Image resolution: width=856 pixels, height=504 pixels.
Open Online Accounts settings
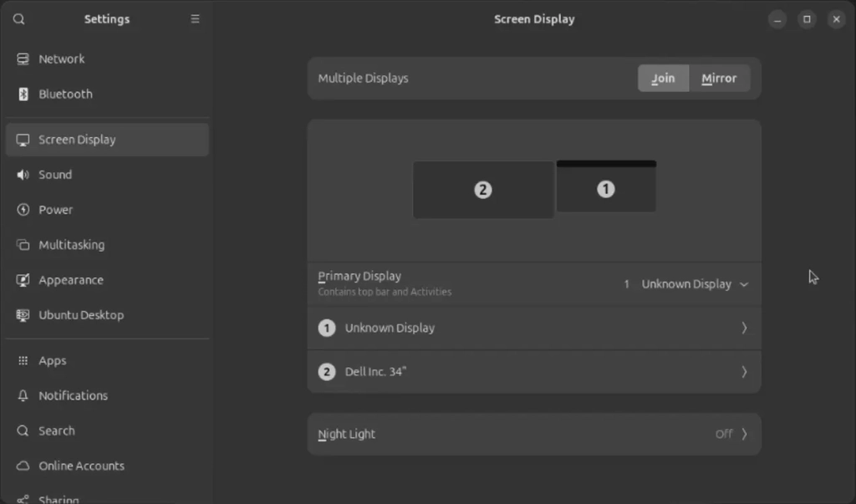point(23,466)
